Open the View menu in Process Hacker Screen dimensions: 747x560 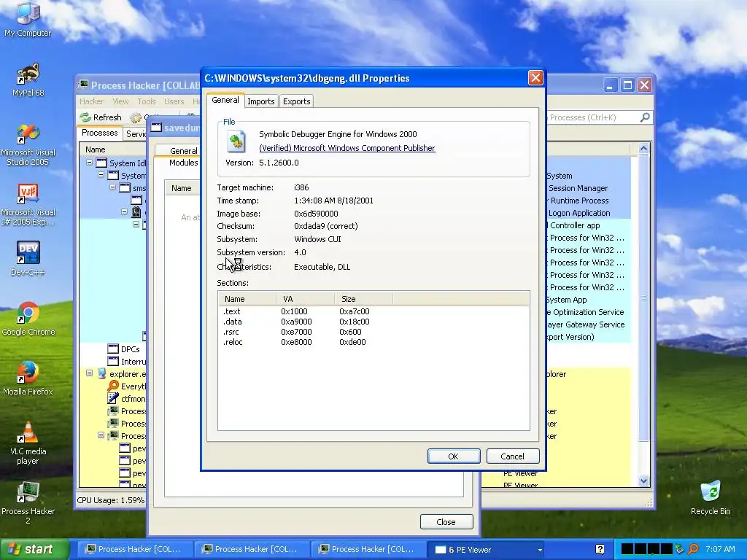coord(120,101)
